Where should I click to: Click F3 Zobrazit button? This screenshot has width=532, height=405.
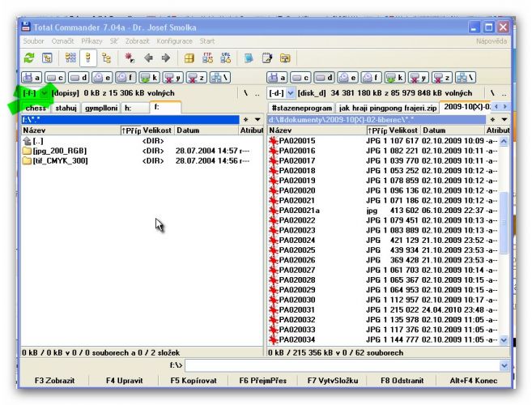(54, 381)
